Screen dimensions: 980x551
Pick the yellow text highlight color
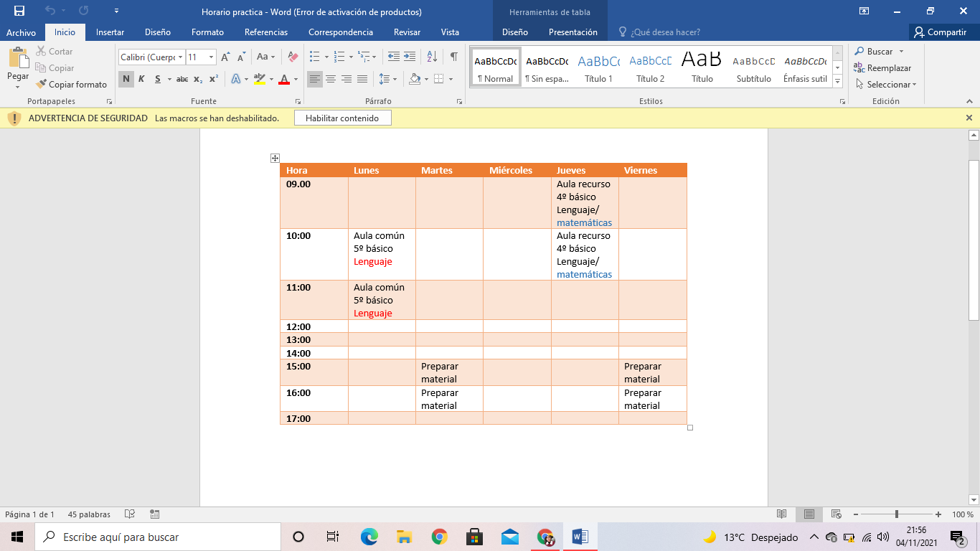pyautogui.click(x=260, y=79)
